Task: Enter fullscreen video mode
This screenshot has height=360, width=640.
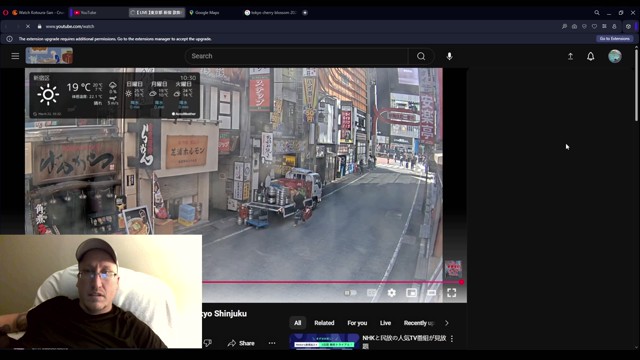Action: tap(451, 293)
